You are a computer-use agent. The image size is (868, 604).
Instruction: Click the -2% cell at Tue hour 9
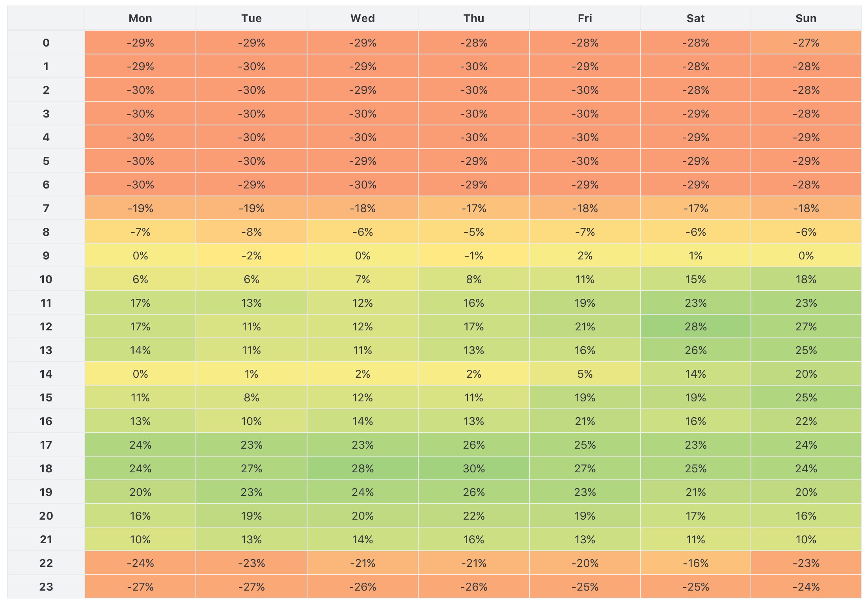pos(251,255)
